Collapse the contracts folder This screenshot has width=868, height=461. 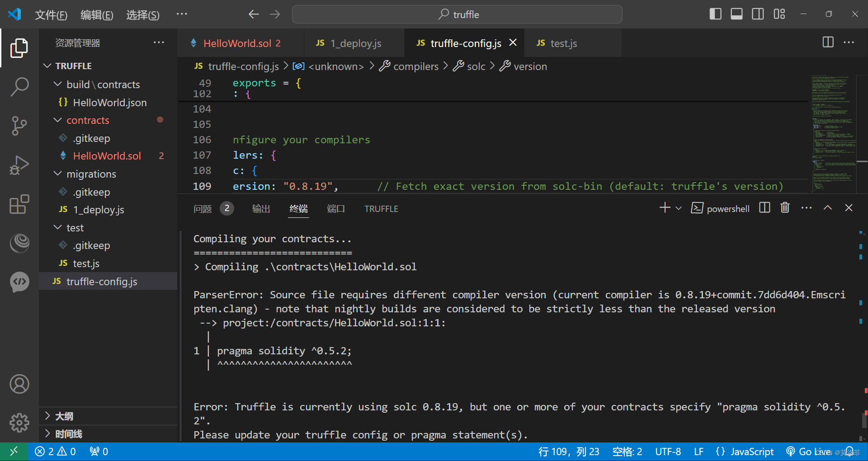108,120
